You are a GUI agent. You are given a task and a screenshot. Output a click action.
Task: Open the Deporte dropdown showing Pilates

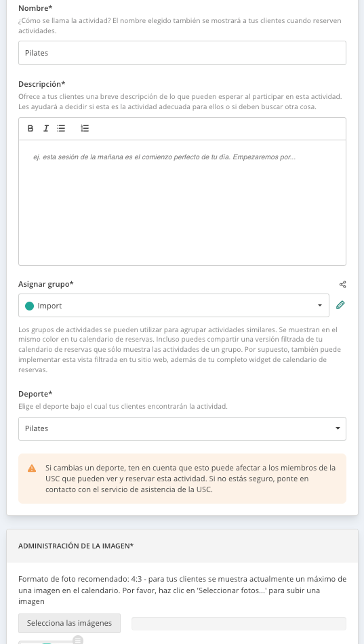point(182,429)
